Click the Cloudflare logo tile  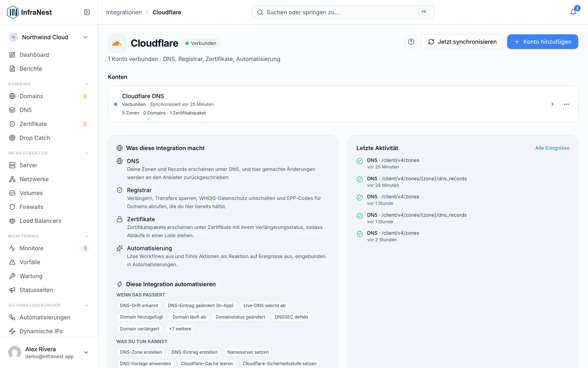[117, 43]
